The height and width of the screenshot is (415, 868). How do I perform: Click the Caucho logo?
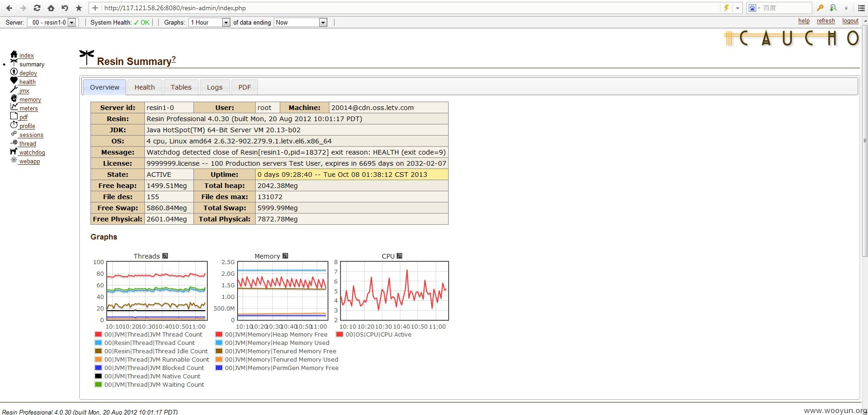[792, 39]
